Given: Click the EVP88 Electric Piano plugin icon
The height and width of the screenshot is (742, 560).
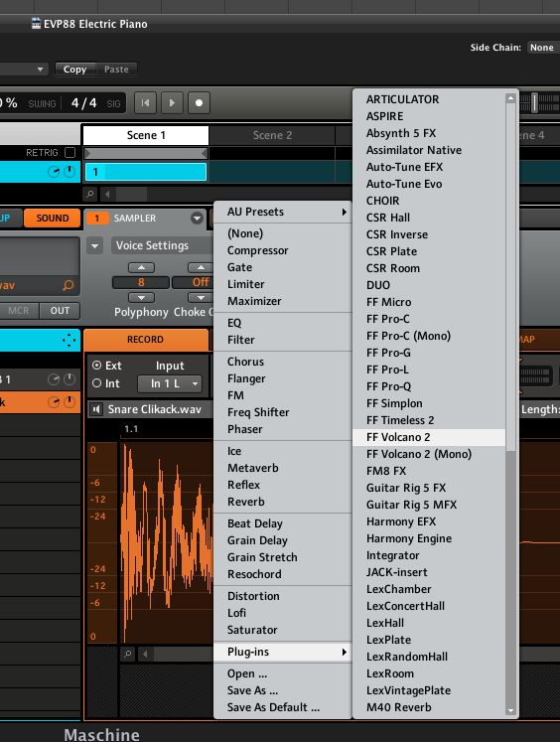Looking at the screenshot, I should point(36,23).
